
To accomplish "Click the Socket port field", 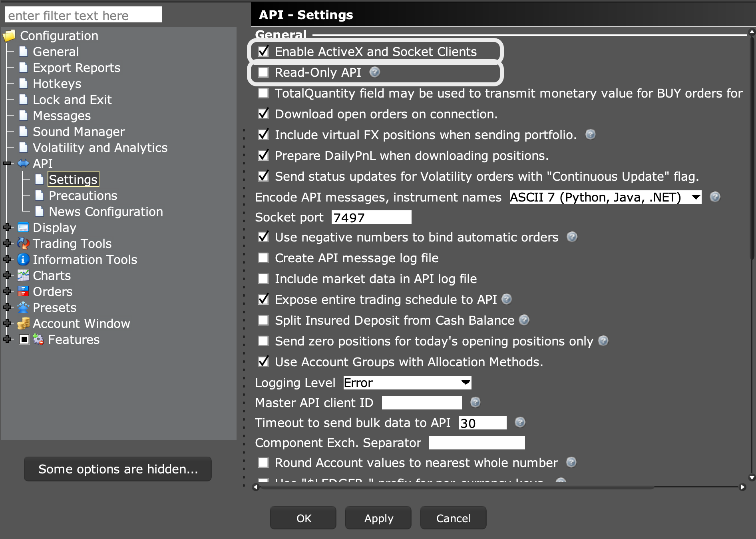I will pos(372,217).
